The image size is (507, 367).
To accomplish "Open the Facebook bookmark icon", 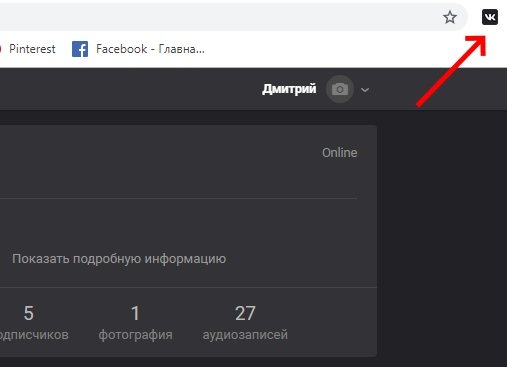I will click(80, 49).
